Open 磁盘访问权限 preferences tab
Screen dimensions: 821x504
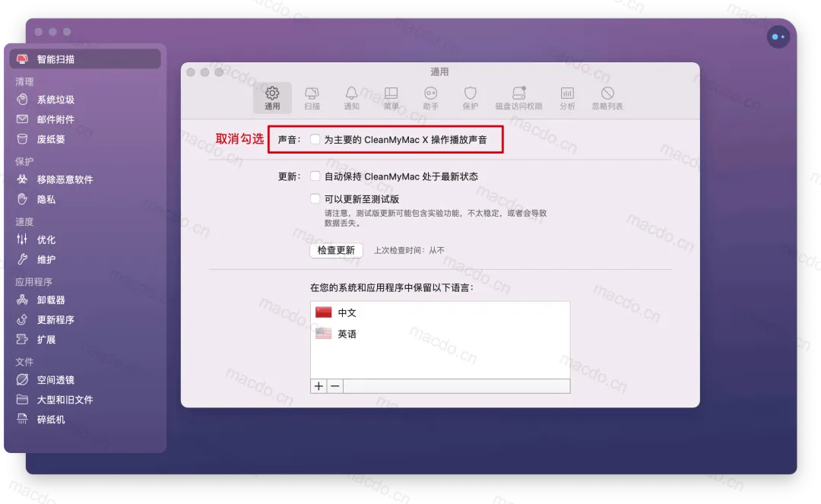click(519, 98)
